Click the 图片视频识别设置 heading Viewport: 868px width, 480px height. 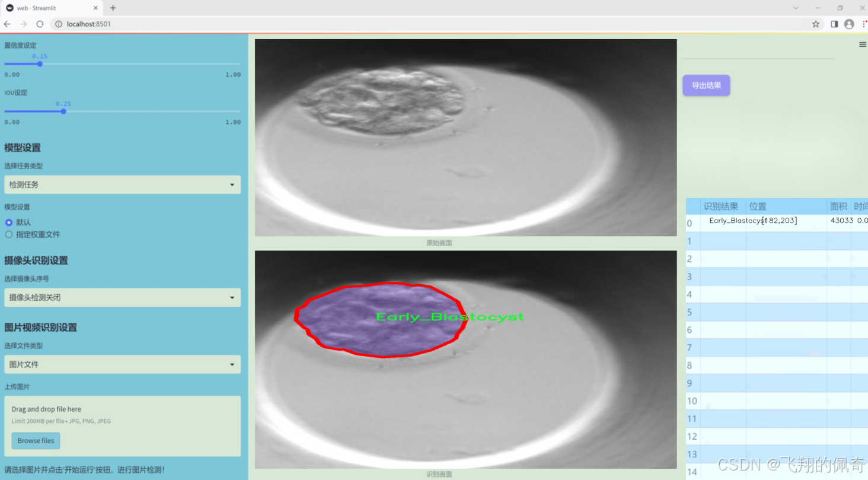[x=41, y=328]
